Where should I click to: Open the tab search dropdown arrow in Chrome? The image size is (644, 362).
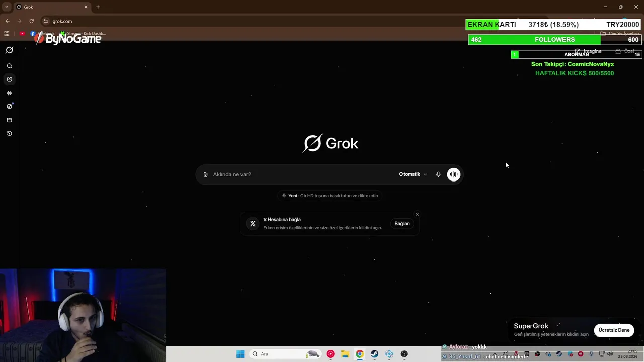click(7, 7)
